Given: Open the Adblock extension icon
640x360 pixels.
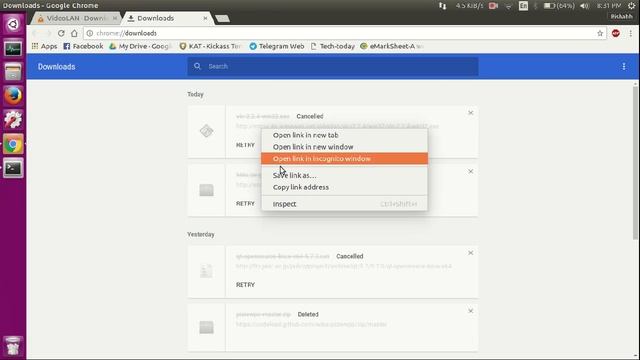Looking at the screenshot, I should [x=616, y=33].
